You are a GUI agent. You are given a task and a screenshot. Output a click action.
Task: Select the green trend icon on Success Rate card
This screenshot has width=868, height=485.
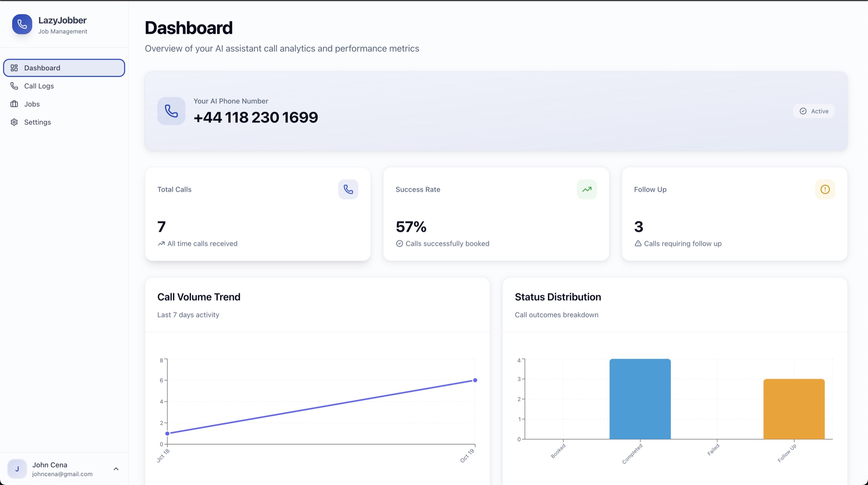586,189
